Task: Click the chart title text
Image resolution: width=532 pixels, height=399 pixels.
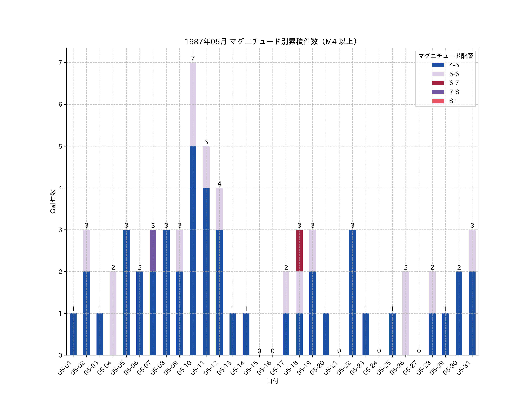Action: [272, 42]
